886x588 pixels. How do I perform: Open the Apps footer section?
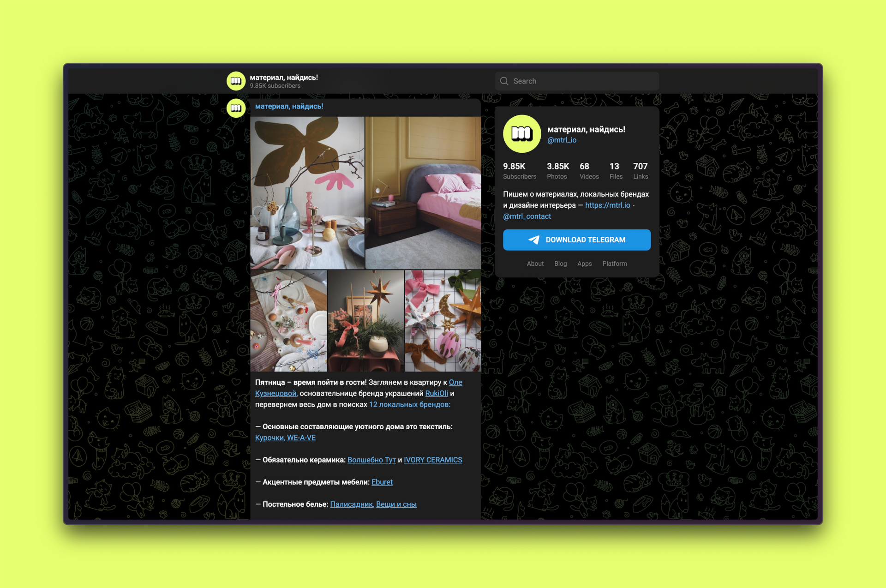[584, 263]
